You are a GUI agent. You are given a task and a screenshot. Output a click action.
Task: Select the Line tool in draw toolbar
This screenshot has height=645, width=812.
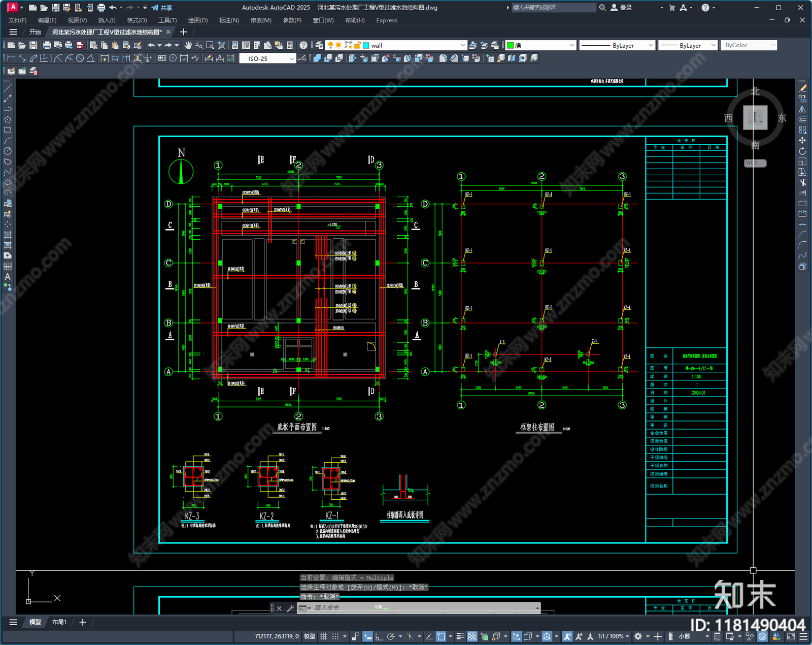8,88
